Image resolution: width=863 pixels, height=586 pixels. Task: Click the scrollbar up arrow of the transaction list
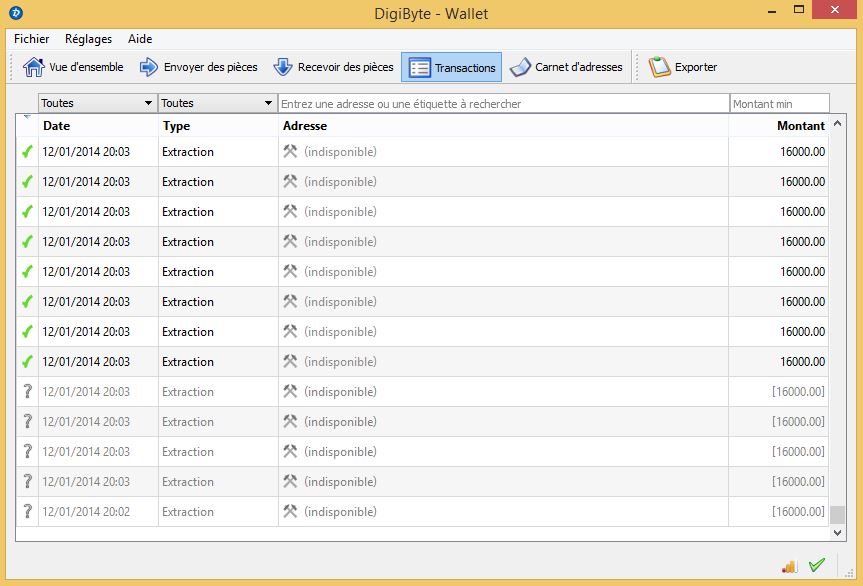(837, 123)
